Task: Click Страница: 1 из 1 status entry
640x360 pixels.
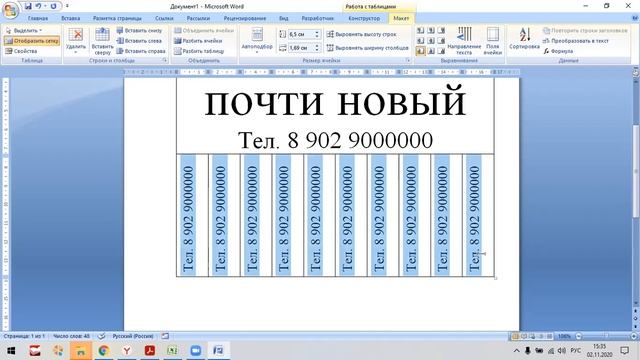Action: tap(24, 336)
